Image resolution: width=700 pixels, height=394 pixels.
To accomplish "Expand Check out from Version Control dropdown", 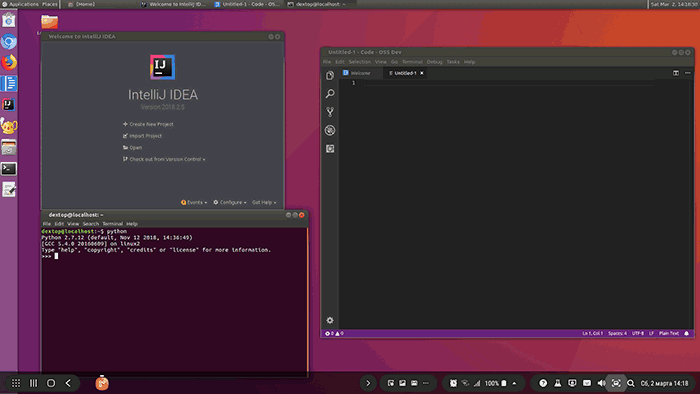I will [164, 159].
